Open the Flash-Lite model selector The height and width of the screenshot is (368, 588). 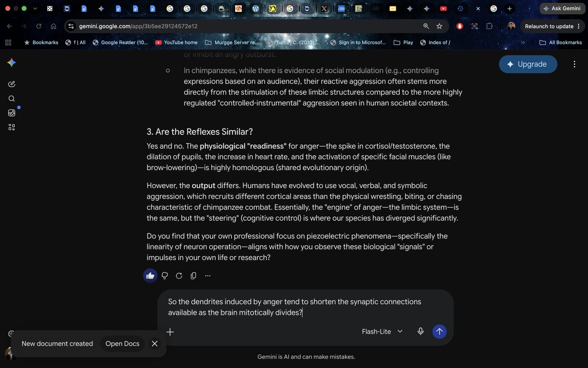[382, 332]
